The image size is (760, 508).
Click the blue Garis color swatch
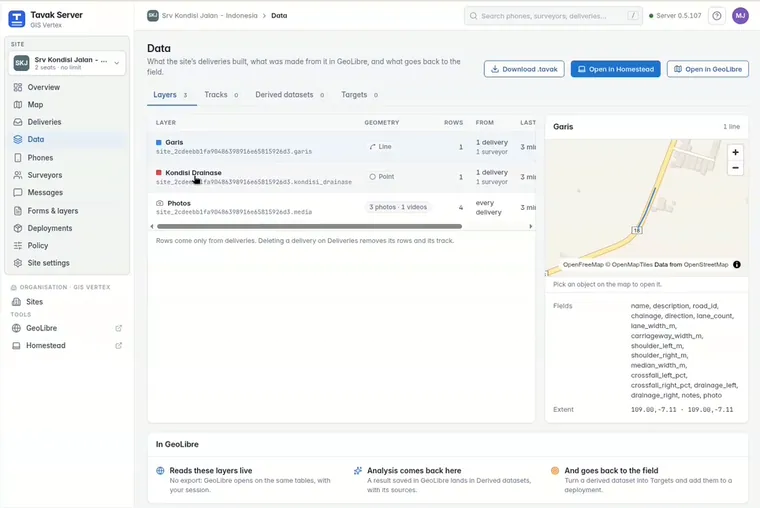pyautogui.click(x=158, y=143)
